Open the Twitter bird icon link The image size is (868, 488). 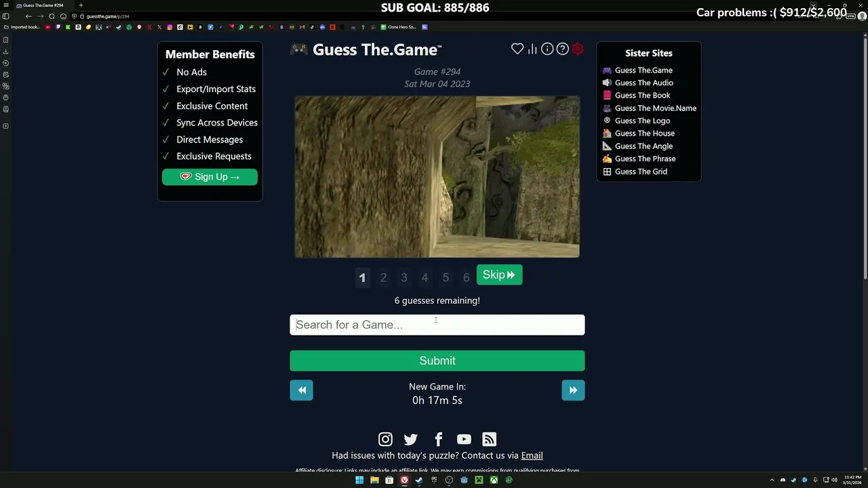(x=411, y=439)
